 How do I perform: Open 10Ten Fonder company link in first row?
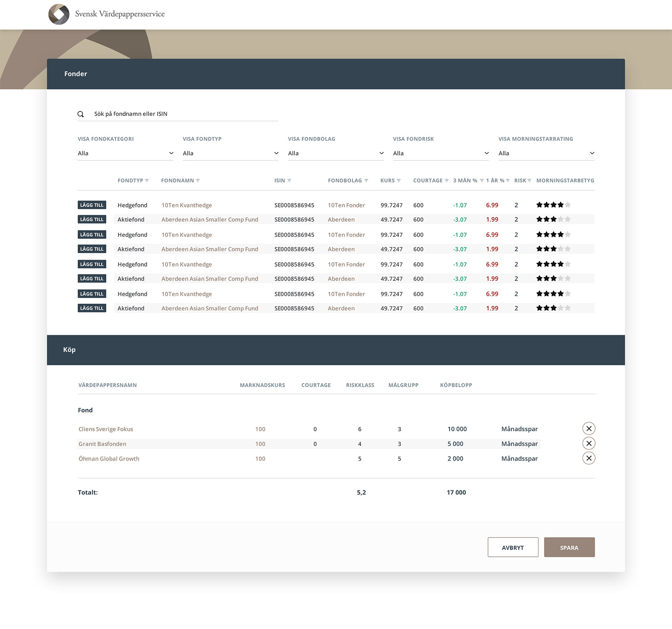tap(346, 205)
